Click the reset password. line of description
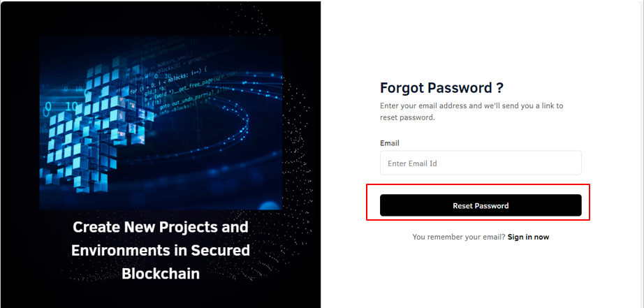Image resolution: width=644 pixels, height=308 pixels. (x=407, y=117)
